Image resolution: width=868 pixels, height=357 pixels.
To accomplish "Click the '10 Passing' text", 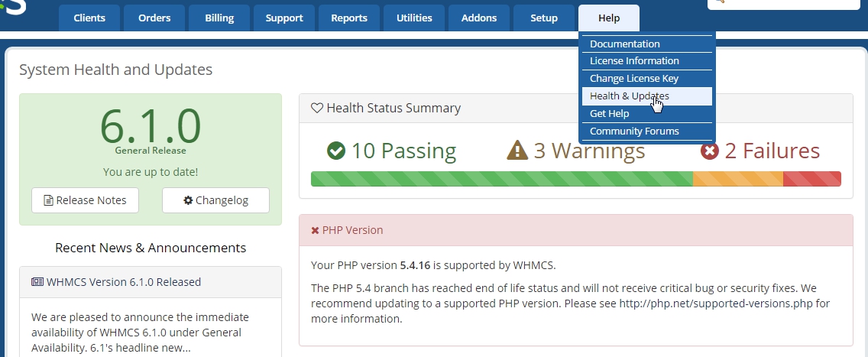I will 403,151.
